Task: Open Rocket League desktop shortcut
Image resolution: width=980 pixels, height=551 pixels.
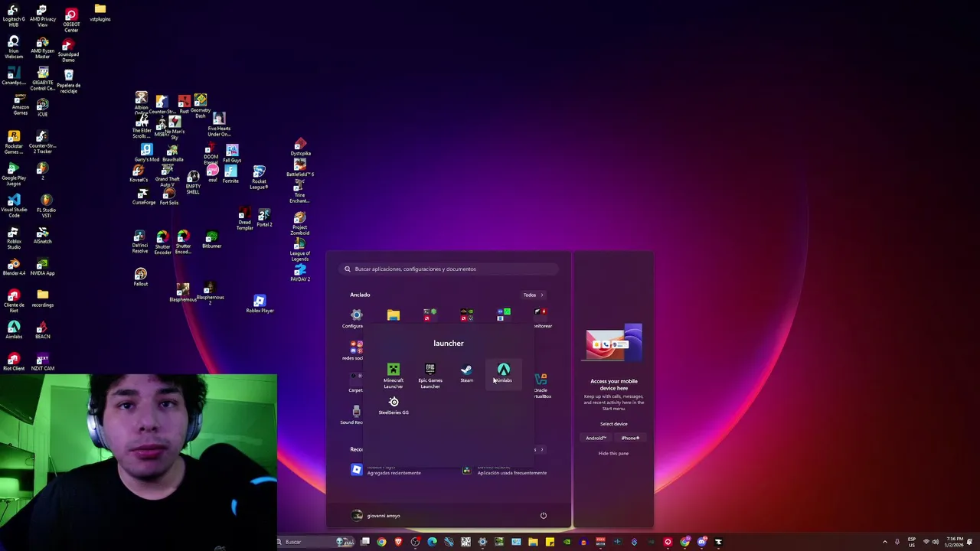Action: click(259, 178)
